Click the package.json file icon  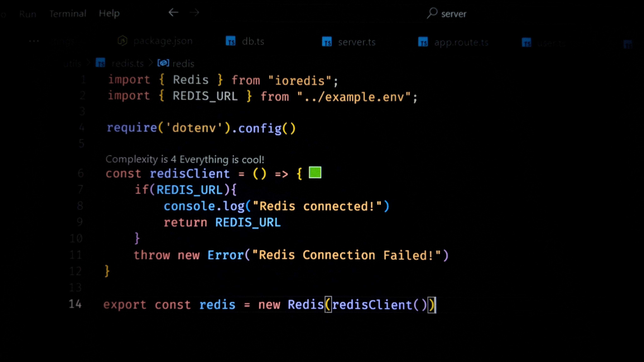[122, 41]
